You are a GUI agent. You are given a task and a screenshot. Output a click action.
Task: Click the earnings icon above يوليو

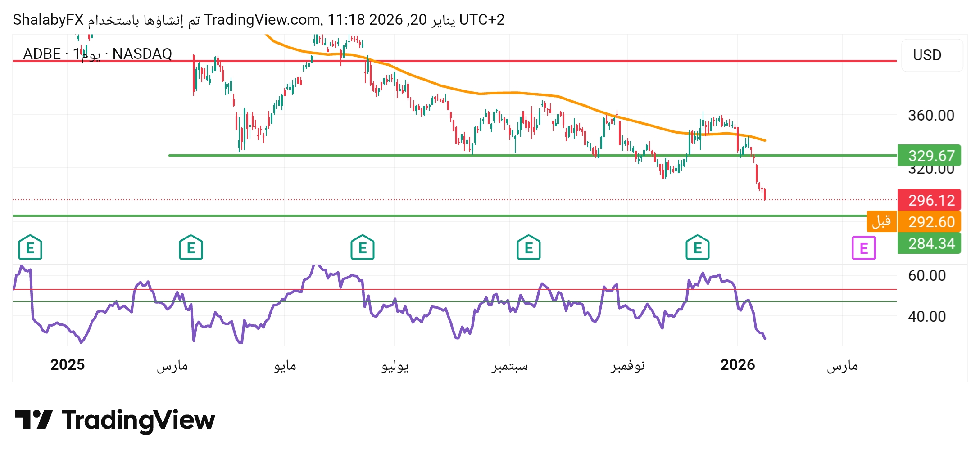(x=362, y=247)
